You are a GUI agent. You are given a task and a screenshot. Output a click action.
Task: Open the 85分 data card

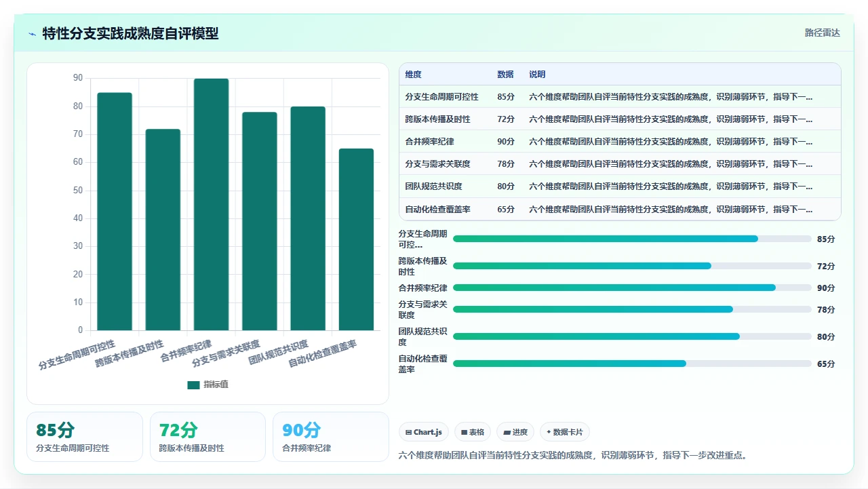point(85,437)
